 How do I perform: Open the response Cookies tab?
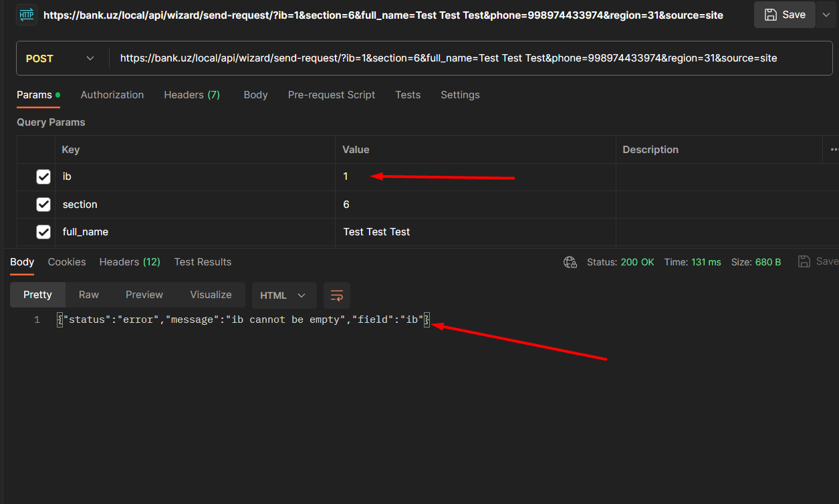pos(67,262)
